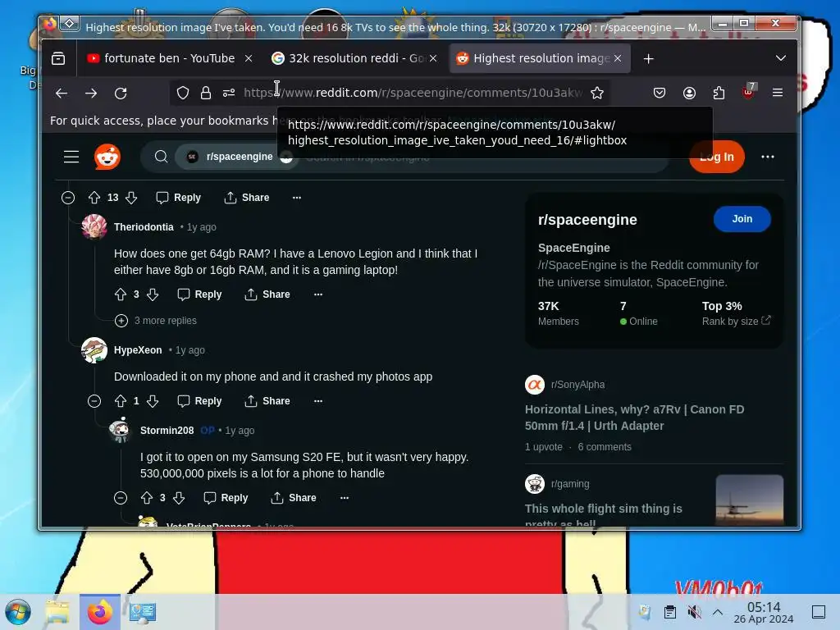
Task: Go forward with the browser forward arrow
Action: [91, 94]
